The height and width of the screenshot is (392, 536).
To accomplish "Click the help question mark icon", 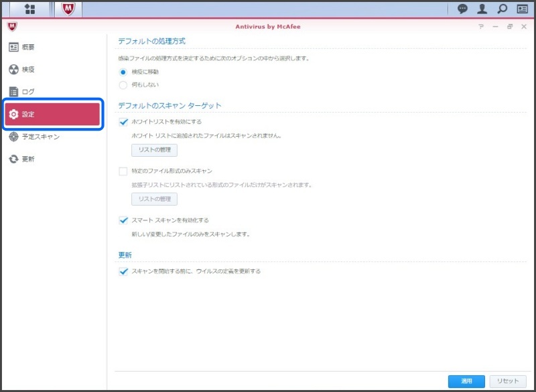I will (x=481, y=26).
